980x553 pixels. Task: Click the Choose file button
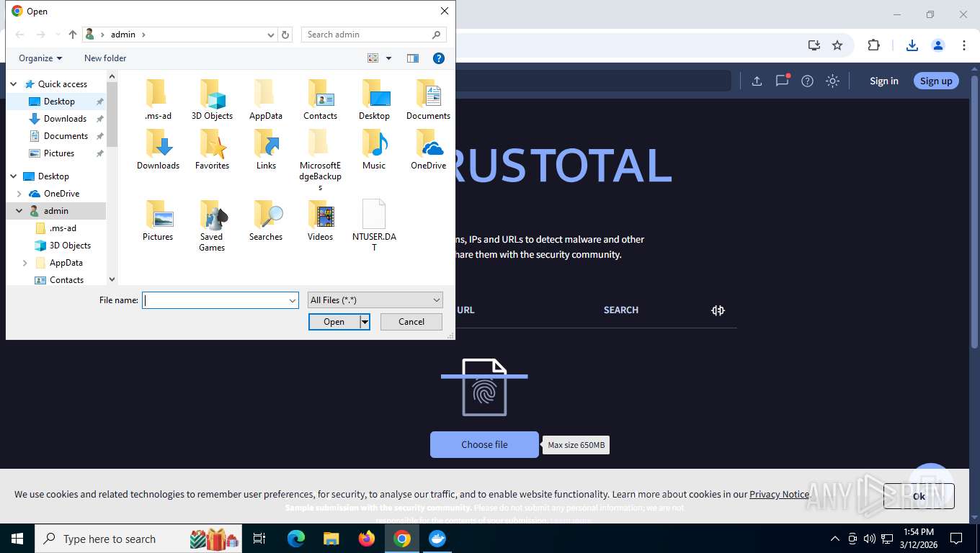pos(484,445)
